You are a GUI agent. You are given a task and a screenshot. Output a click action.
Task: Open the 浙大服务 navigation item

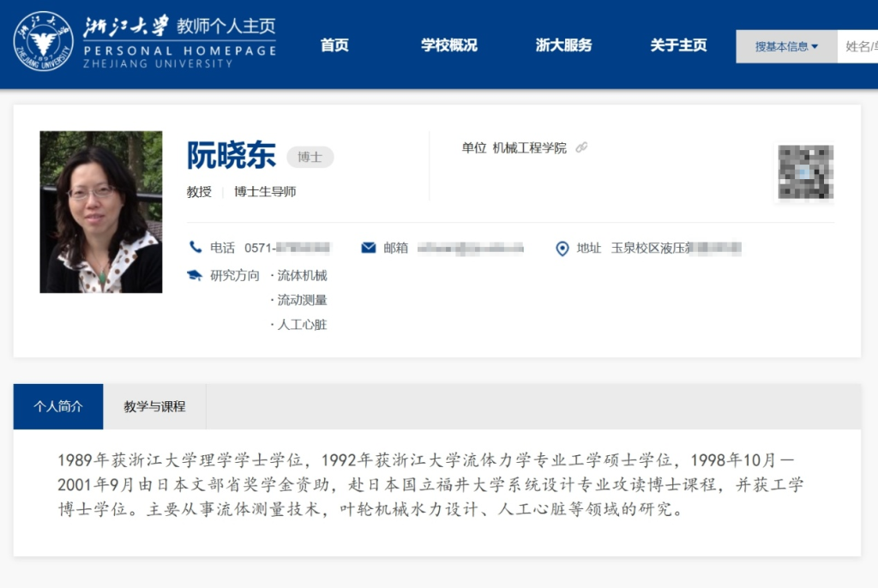tap(563, 45)
